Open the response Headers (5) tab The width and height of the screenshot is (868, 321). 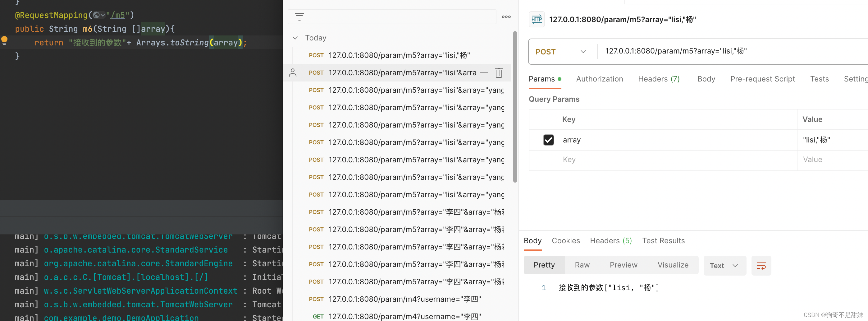pos(610,241)
